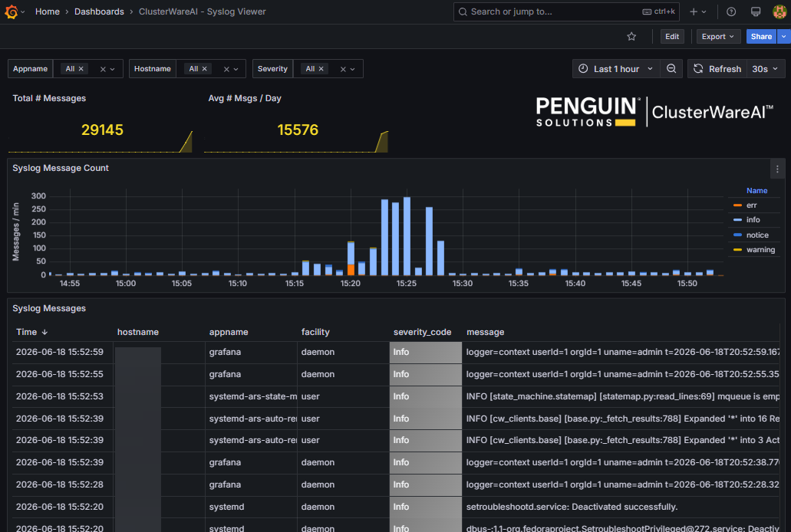Image resolution: width=791 pixels, height=532 pixels.
Task: Expand the chevron beside the Grafana logo
Action: click(23, 11)
